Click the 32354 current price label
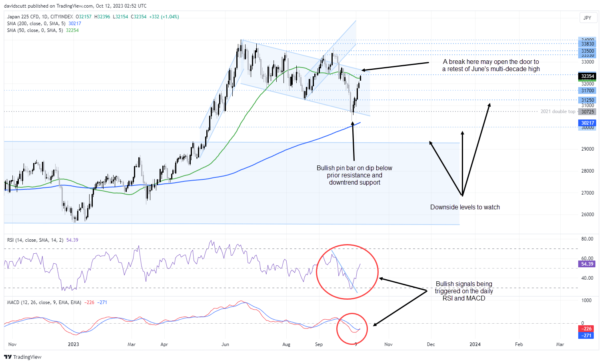 pos(587,76)
